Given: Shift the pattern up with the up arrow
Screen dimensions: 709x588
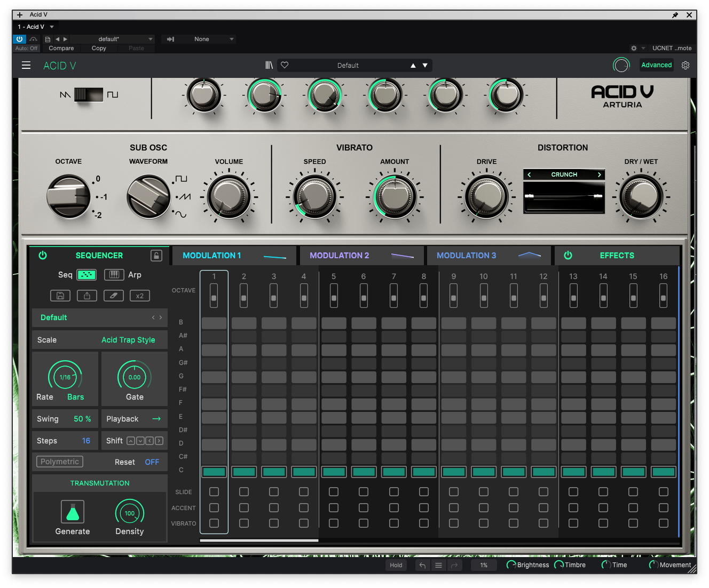Looking at the screenshot, I should click(x=131, y=441).
